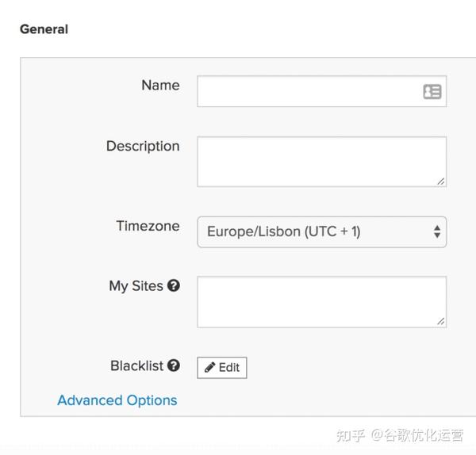Viewport: 476px width, 455px height.
Task: Click the Timezone field label
Action: click(148, 226)
